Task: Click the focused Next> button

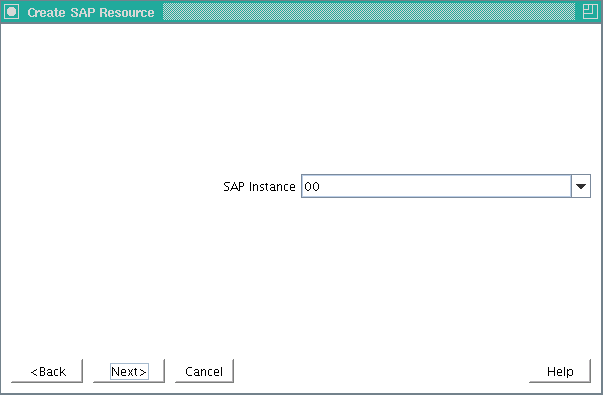Action: click(x=129, y=372)
